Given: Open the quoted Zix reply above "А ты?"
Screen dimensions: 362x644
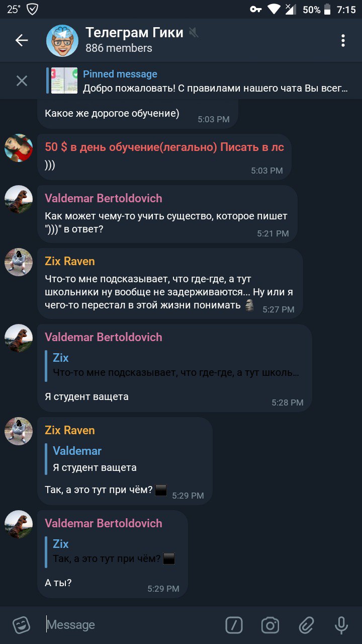Looking at the screenshot, I should [x=112, y=551].
